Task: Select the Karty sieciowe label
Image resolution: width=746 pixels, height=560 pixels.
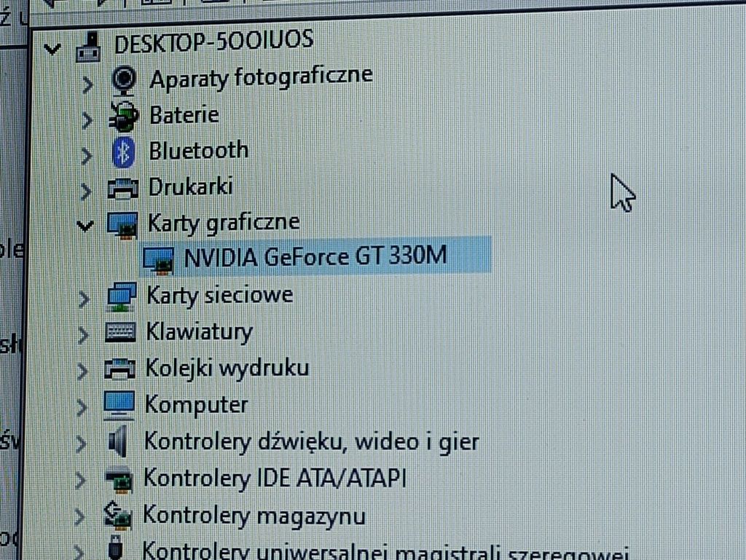Action: [220, 295]
